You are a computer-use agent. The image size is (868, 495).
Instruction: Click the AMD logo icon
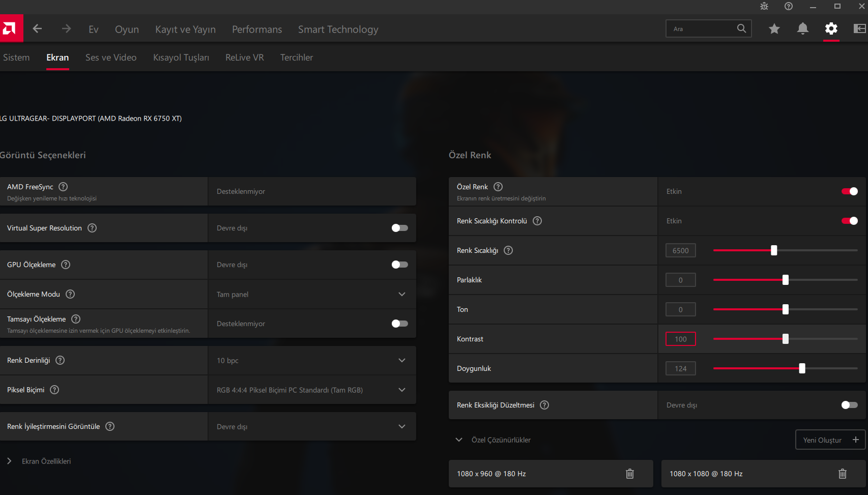point(10,28)
